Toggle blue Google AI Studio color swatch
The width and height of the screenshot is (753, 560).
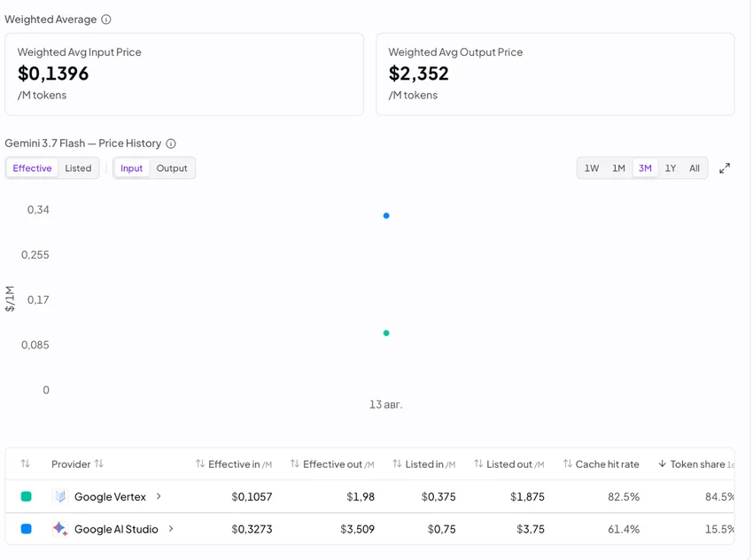tap(27, 529)
